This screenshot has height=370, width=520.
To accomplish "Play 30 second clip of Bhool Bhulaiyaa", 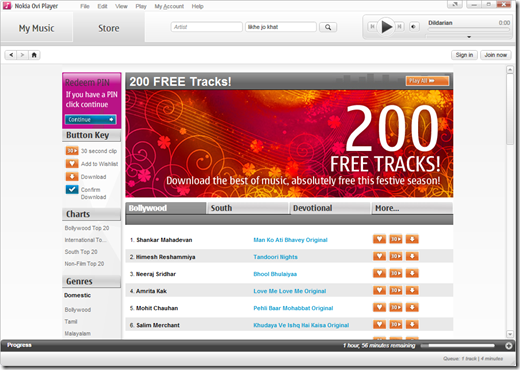I will [396, 273].
